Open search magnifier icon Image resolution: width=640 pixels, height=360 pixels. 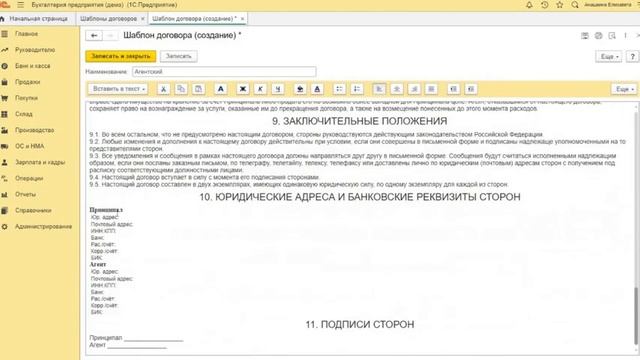tap(575, 5)
